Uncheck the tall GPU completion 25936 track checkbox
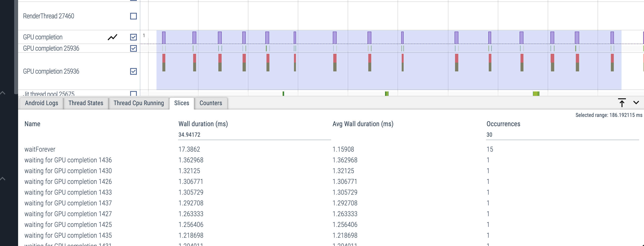Image resolution: width=644 pixels, height=246 pixels. 133,71
